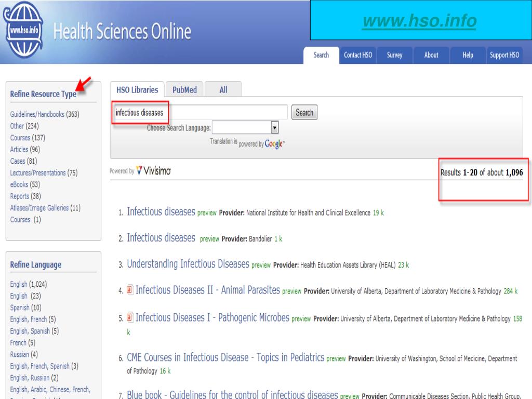
Task: Follow the www.hso.info link
Action: coord(420,21)
